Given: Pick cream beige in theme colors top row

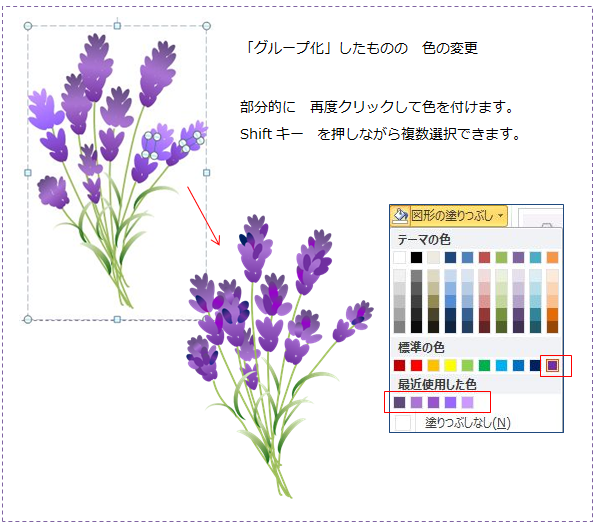Looking at the screenshot, I should click(x=433, y=257).
